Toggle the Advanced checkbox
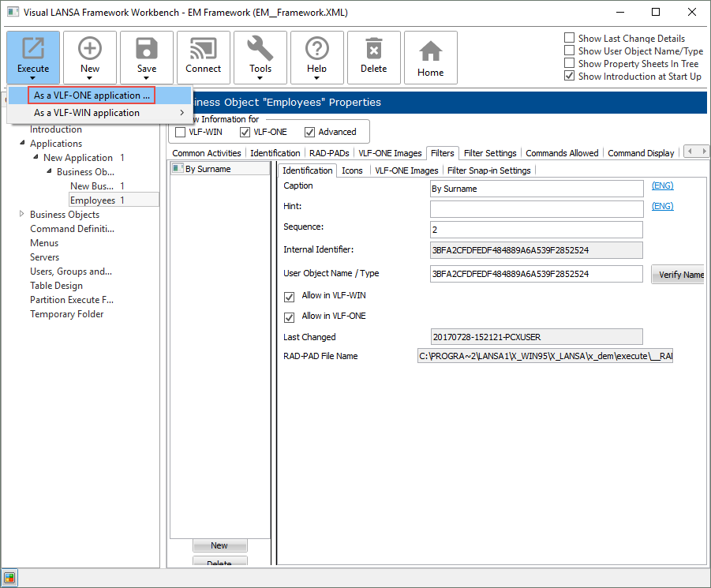The height and width of the screenshot is (588, 711). coord(310,132)
